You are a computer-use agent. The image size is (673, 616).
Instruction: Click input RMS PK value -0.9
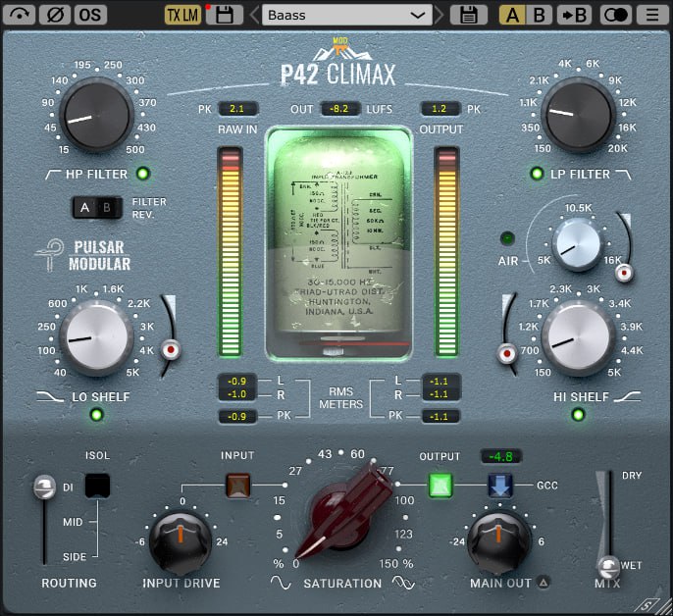(237, 416)
